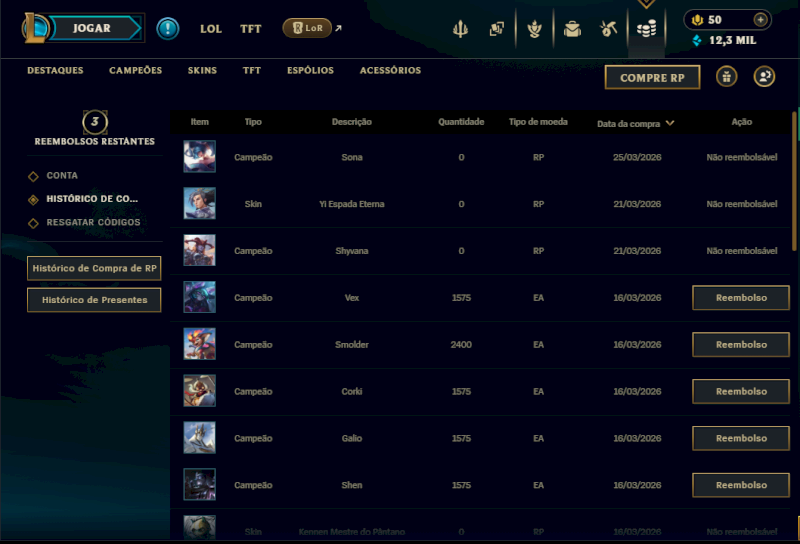Select HISTÓRICO DE CO... in the sidebar
Screen dimensions: 800x544
coord(92,199)
